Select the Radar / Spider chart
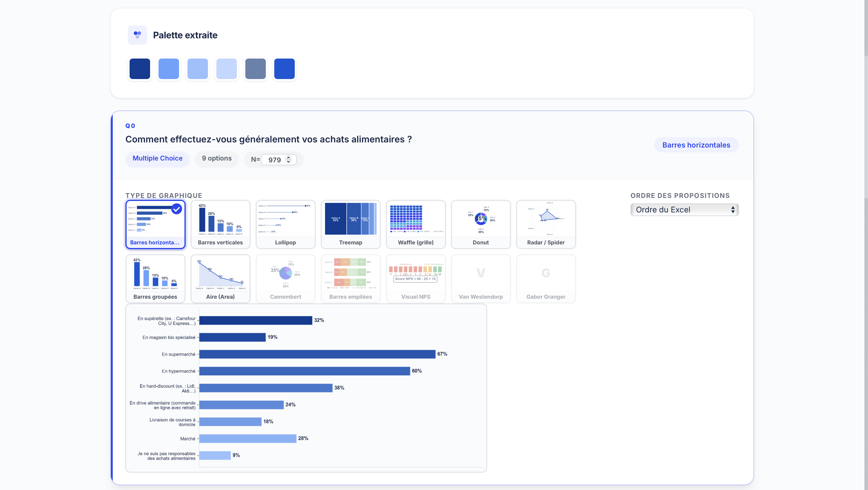 coord(546,224)
